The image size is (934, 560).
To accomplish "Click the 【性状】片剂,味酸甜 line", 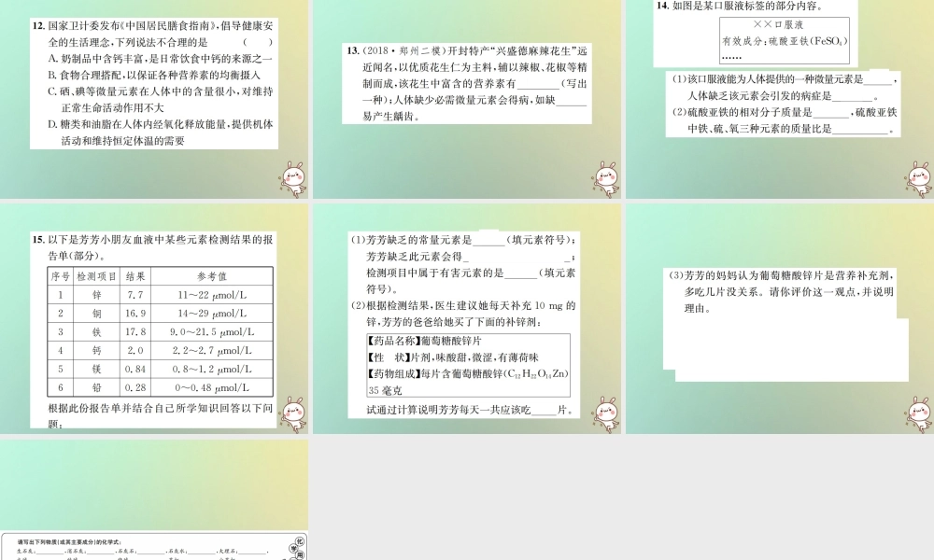I will 453,357.
